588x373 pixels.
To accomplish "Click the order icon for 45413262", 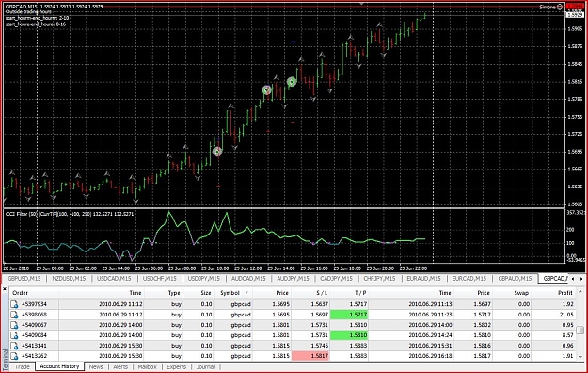I will tap(14, 356).
